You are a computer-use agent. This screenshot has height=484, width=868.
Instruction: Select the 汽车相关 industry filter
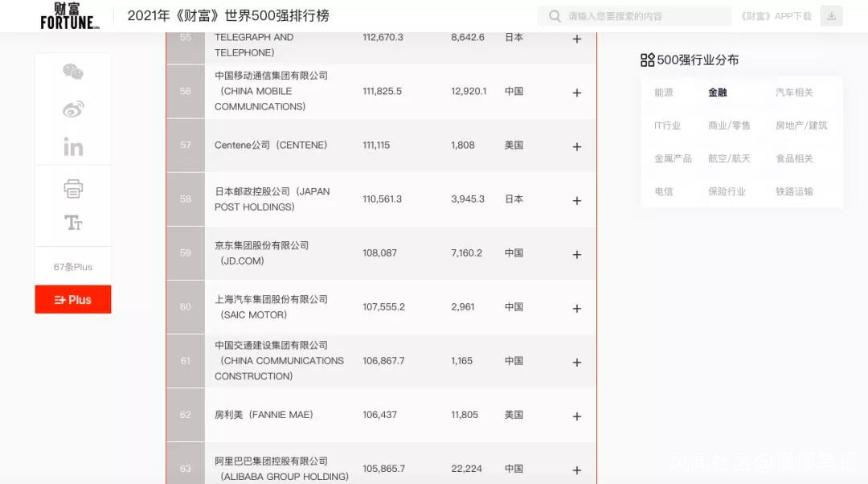794,92
